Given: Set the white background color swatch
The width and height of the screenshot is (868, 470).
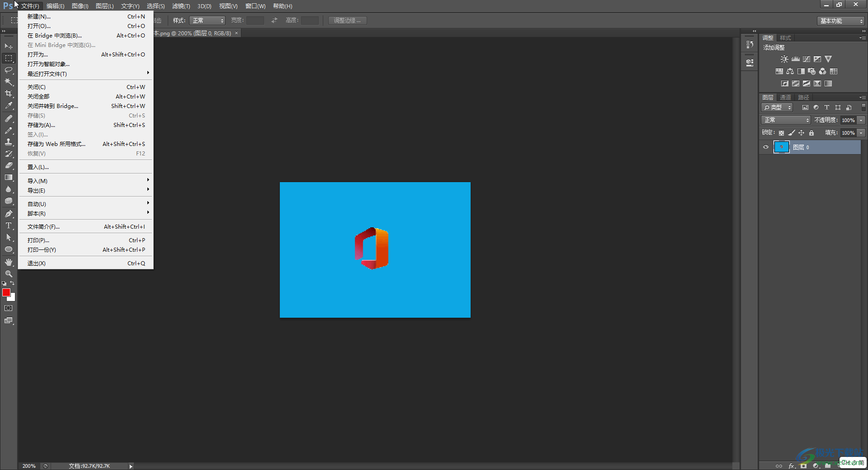Looking at the screenshot, I should coord(13,298).
